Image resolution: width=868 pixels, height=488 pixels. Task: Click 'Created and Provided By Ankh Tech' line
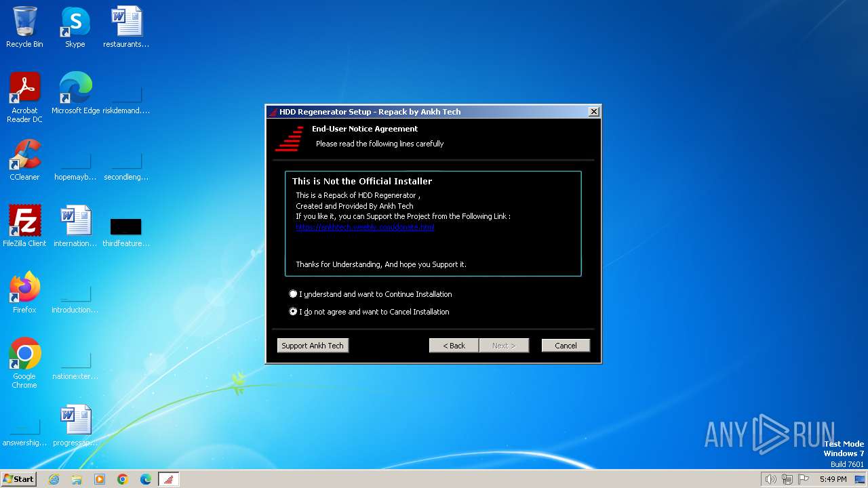(354, 206)
